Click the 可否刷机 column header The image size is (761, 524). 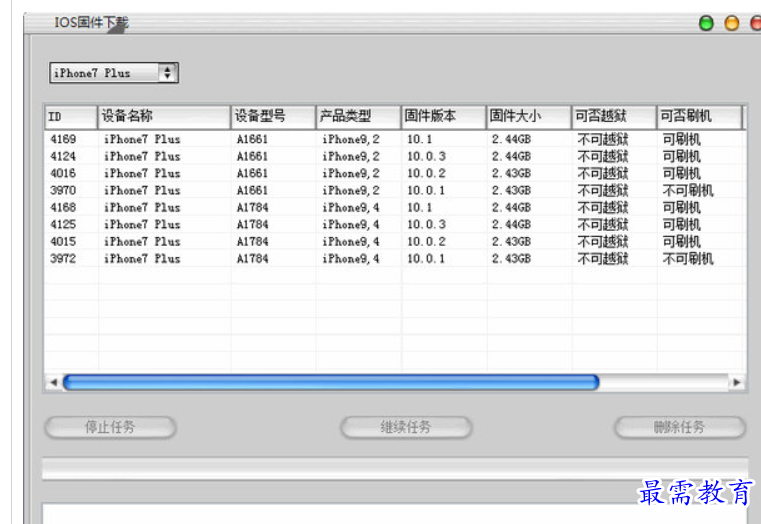(699, 117)
